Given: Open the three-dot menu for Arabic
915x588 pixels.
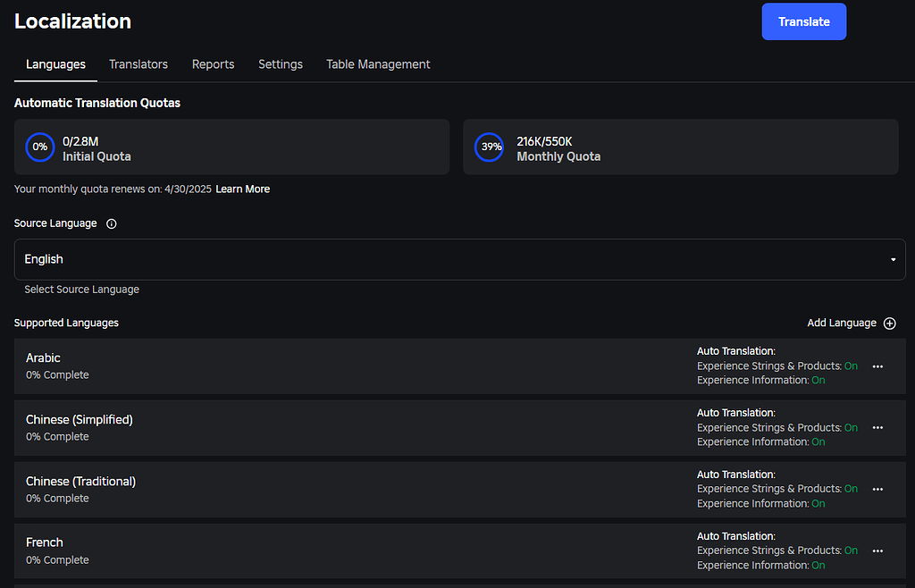Looking at the screenshot, I should pos(877,366).
